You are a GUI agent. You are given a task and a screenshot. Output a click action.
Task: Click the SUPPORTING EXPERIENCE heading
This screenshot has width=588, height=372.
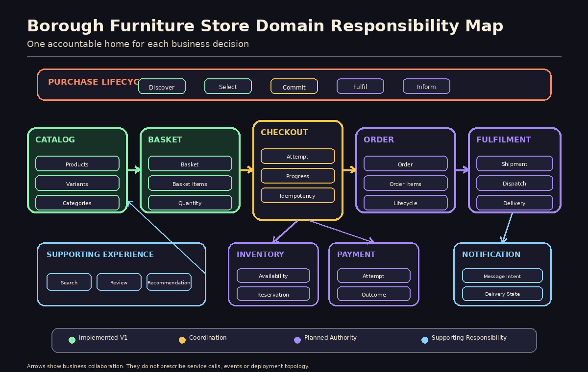click(x=100, y=255)
